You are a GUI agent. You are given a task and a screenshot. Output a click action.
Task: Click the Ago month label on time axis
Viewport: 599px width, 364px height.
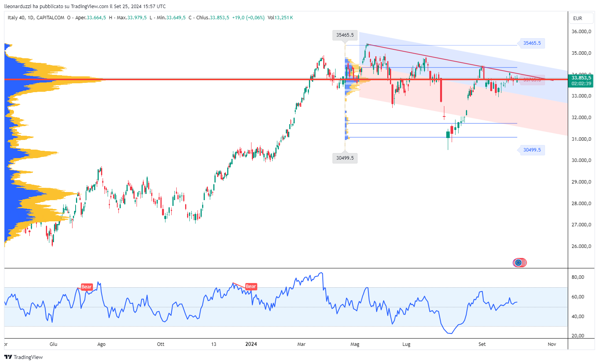tap(101, 344)
